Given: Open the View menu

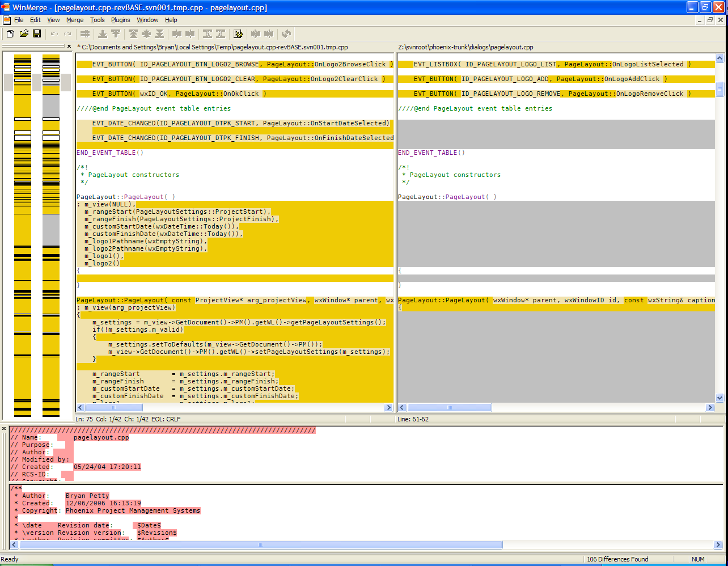Looking at the screenshot, I should [x=53, y=20].
